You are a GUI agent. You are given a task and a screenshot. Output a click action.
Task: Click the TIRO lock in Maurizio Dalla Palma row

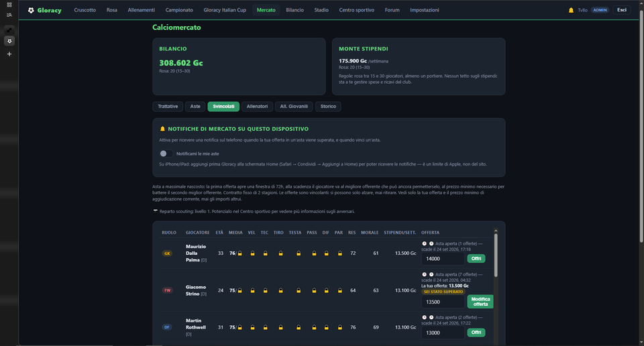280,253
